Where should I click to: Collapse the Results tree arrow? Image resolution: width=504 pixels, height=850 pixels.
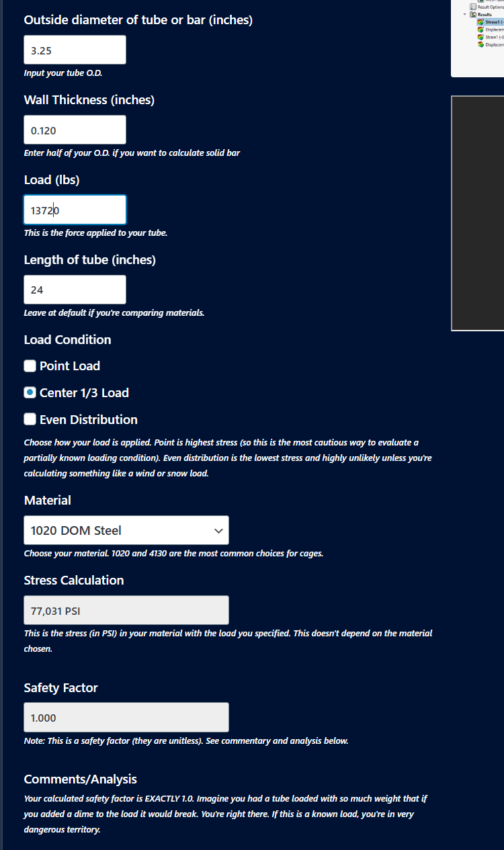[x=464, y=14]
